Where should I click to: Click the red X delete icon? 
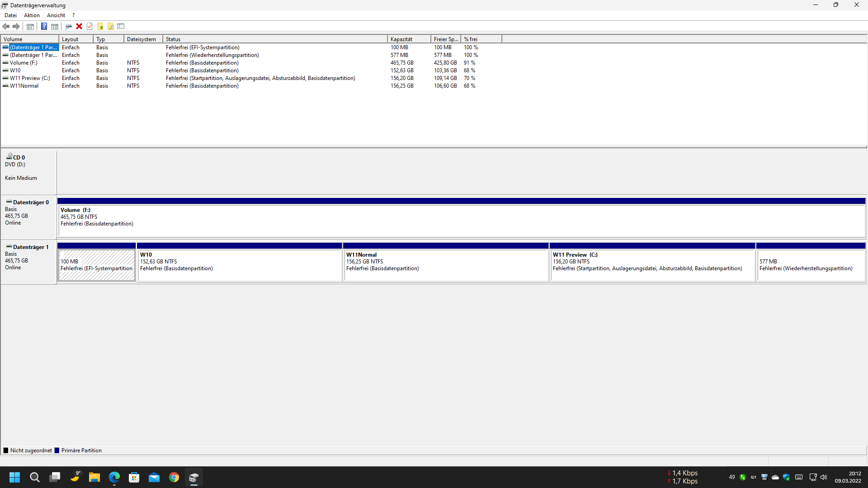tap(79, 27)
